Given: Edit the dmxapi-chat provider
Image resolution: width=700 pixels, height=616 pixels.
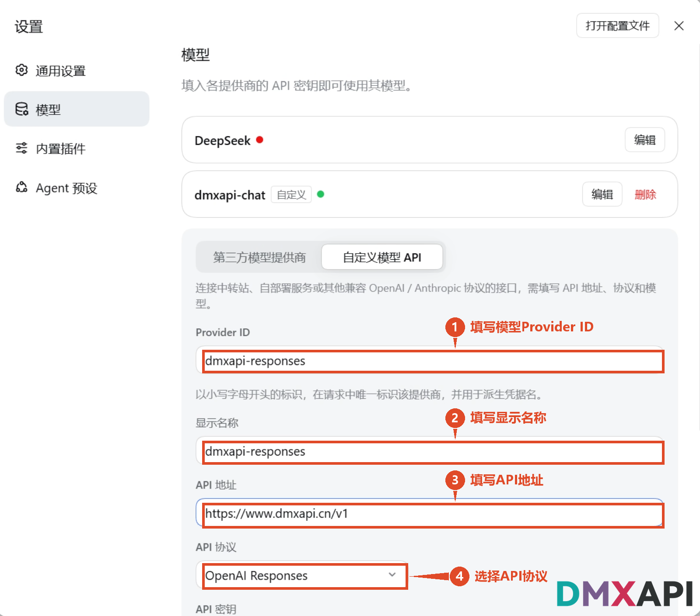Looking at the screenshot, I should 602,194.
